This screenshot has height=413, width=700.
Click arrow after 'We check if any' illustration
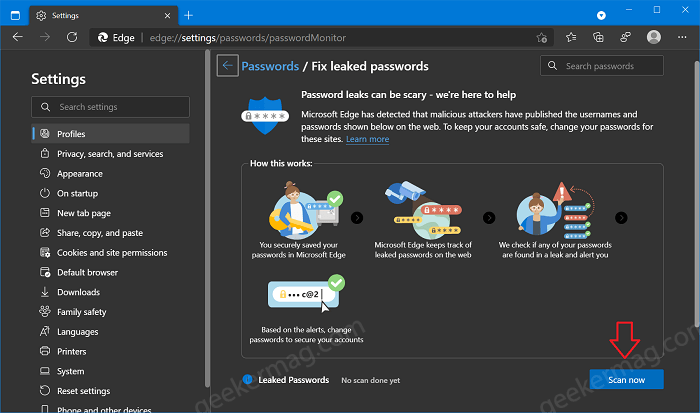point(621,218)
